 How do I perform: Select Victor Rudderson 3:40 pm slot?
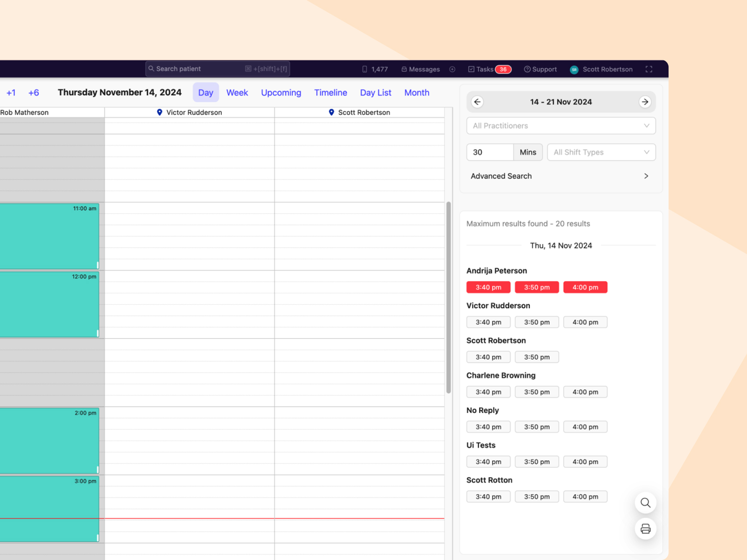click(488, 322)
